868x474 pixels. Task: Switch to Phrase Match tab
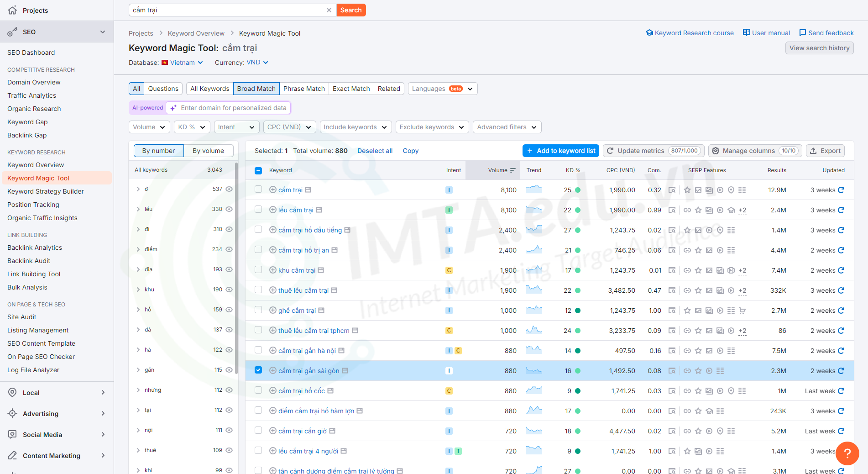(304, 89)
